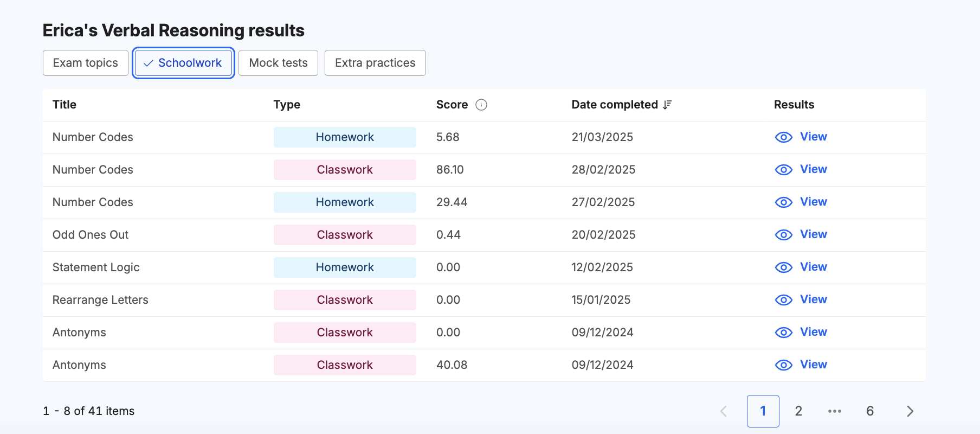This screenshot has height=434, width=980.
Task: Go to page 2 of results
Action: (798, 411)
